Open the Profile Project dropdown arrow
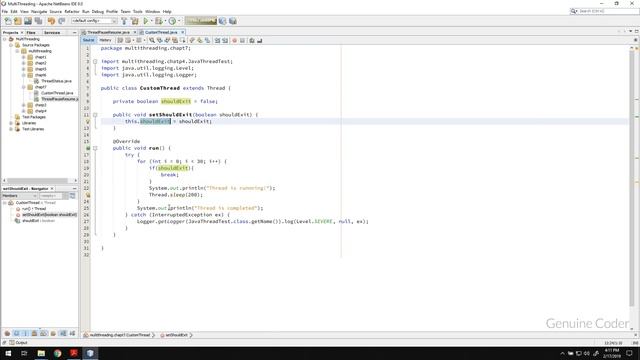 pyautogui.click(x=179, y=21)
